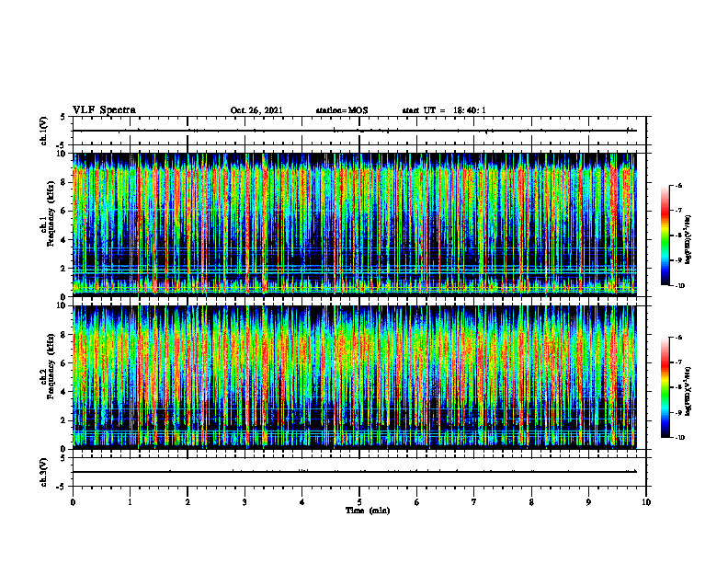Viewport: 728px width, 563px height.
Task: Click the ch.3 voltage waveform trace
Action: [355, 472]
